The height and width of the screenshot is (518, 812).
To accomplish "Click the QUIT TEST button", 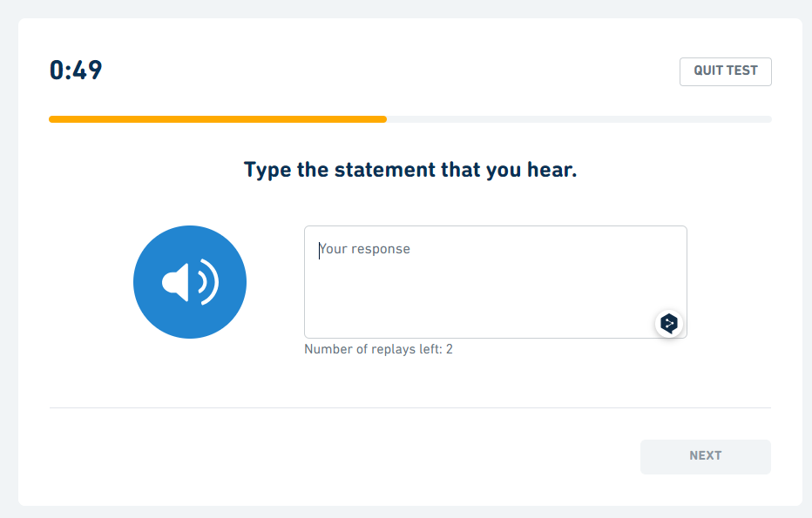I will pyautogui.click(x=725, y=71).
